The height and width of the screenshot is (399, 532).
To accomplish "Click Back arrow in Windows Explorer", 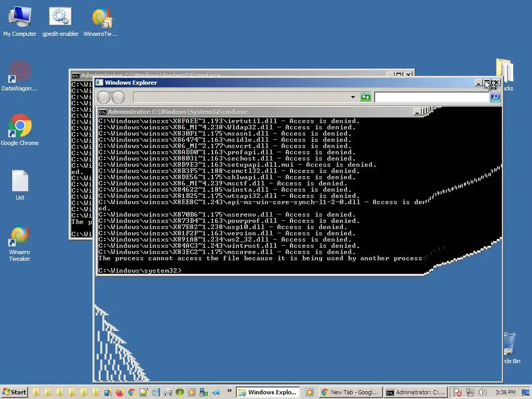I will click(x=103, y=97).
